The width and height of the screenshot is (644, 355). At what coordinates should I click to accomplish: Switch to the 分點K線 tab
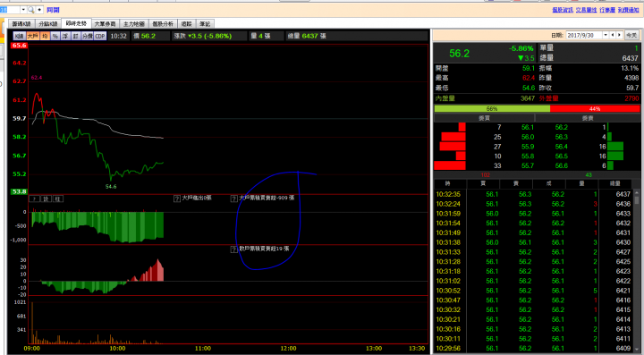[48, 24]
